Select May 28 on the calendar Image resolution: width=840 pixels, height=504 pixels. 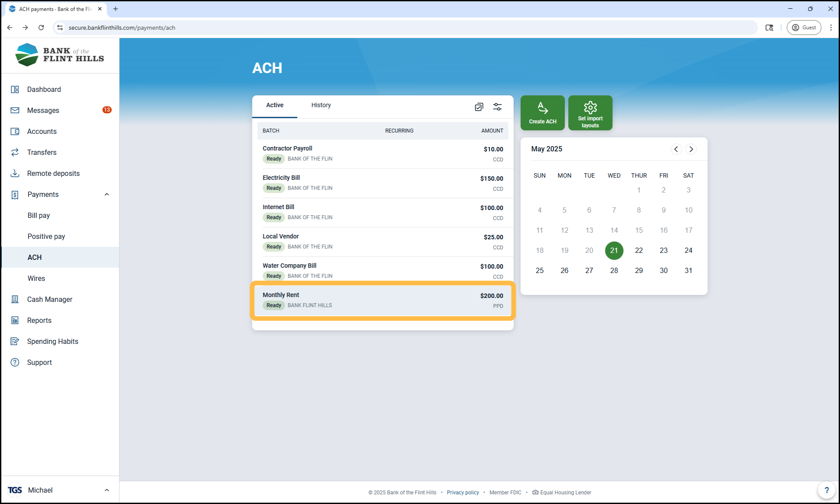[x=614, y=270]
